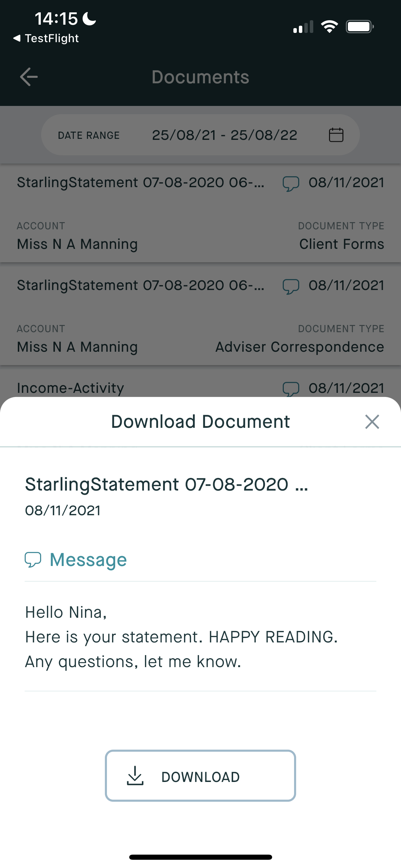This screenshot has height=868, width=401.
Task: Return to TestFlight via status bar link
Action: coord(46,38)
